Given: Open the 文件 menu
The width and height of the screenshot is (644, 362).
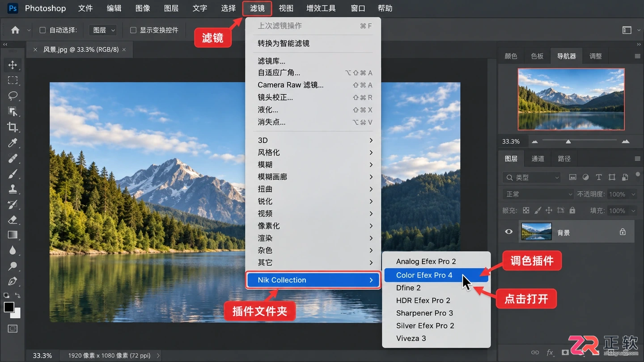Looking at the screenshot, I should click(x=85, y=8).
